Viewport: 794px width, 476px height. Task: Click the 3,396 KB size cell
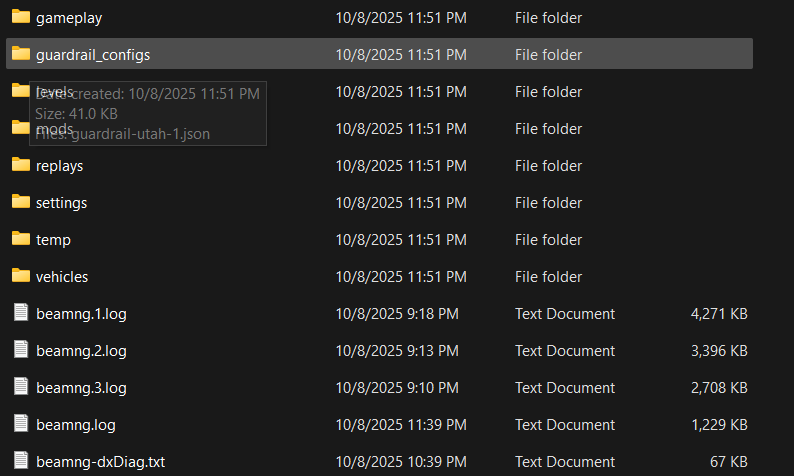click(719, 351)
